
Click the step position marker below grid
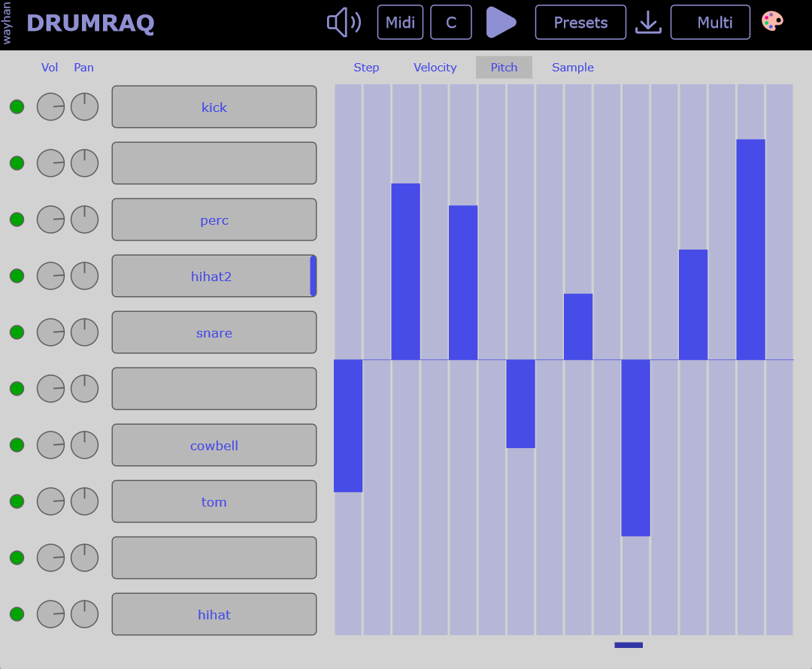[629, 645]
